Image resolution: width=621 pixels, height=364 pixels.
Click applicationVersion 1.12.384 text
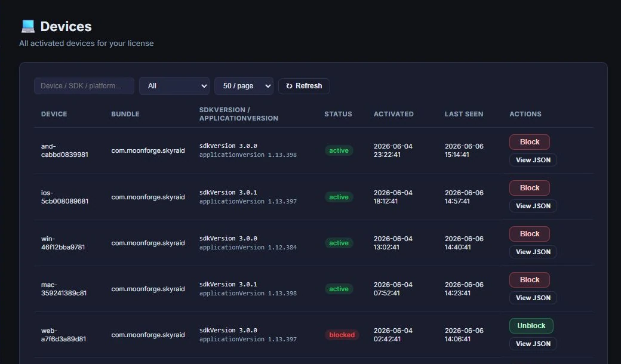[248, 247]
